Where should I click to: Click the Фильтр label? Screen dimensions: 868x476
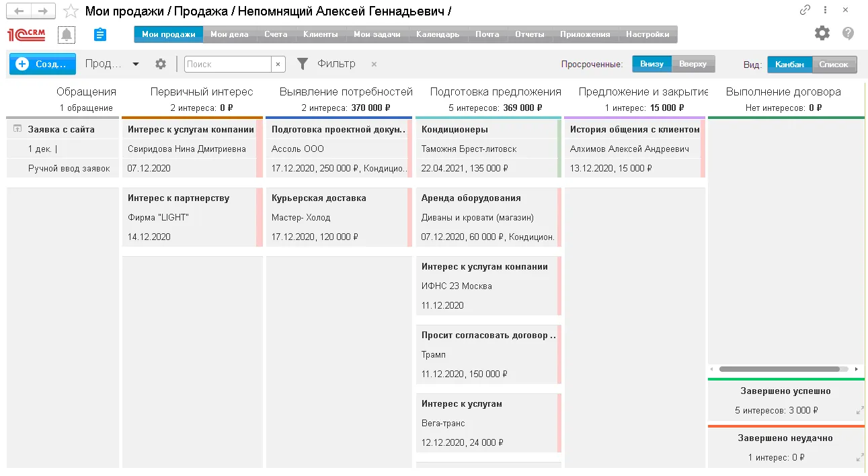click(336, 64)
